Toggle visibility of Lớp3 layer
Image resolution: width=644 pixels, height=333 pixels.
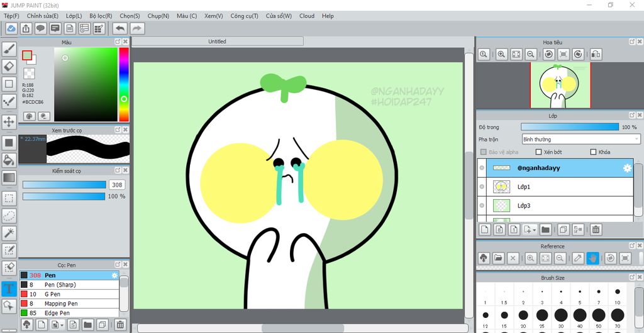click(482, 205)
